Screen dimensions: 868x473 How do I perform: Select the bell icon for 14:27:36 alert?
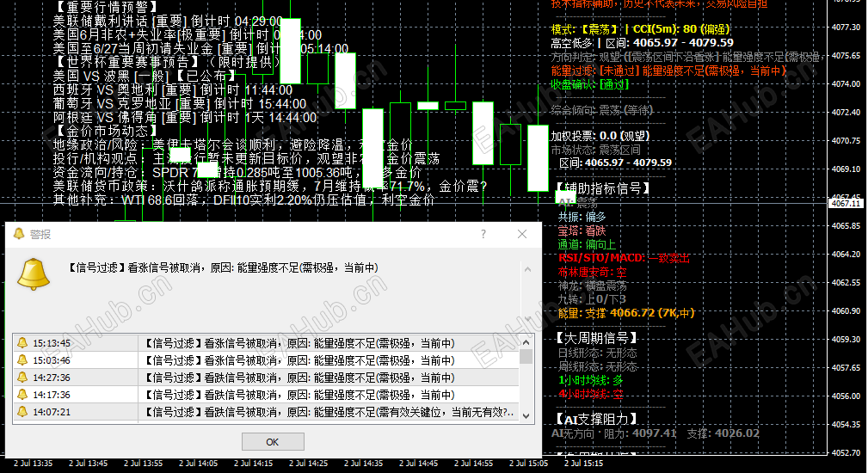(22, 378)
